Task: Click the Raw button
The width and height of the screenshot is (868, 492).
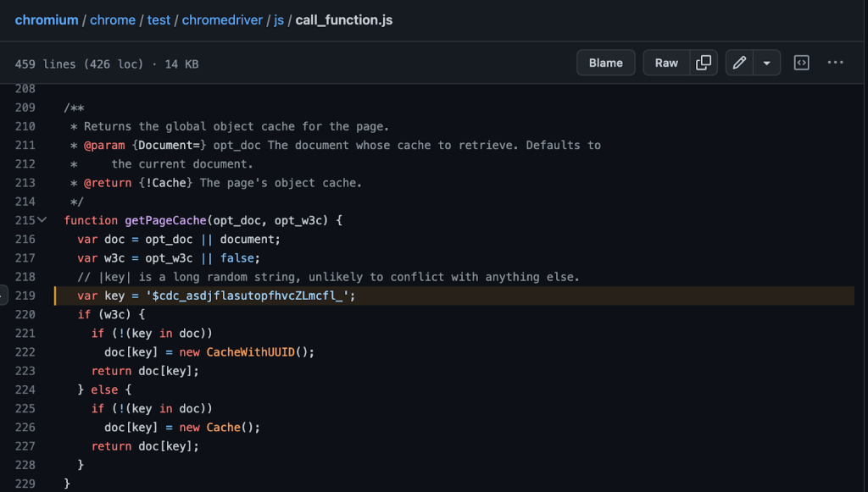Action: coord(666,62)
